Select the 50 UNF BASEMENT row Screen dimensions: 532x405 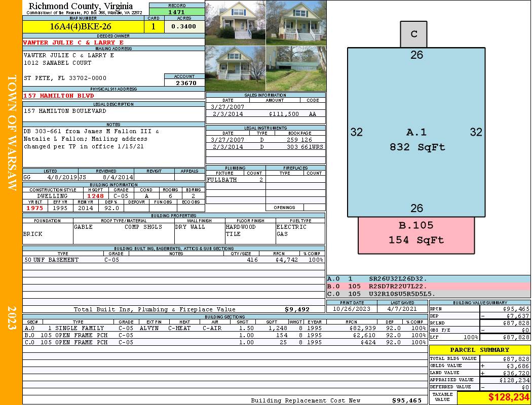click(x=174, y=260)
